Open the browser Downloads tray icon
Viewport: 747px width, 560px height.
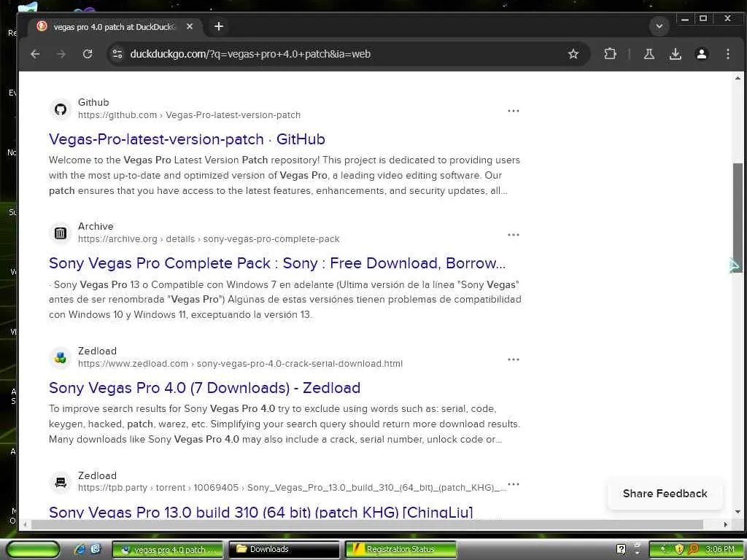(675, 54)
